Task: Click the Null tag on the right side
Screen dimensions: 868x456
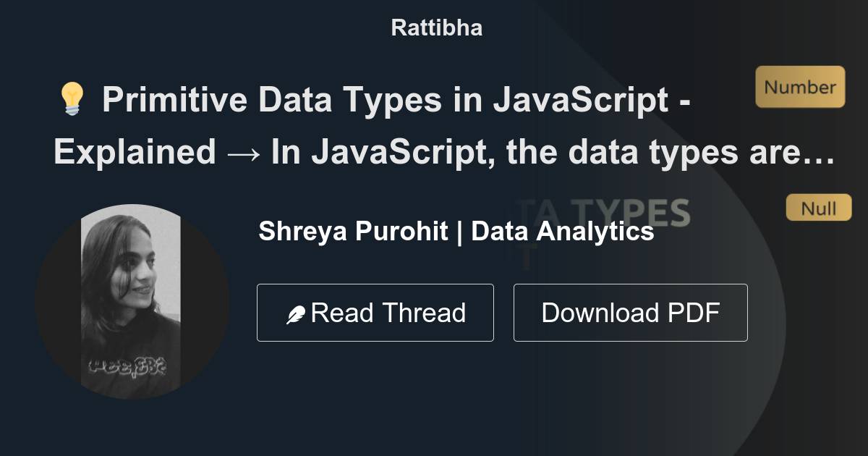Action: (x=818, y=207)
